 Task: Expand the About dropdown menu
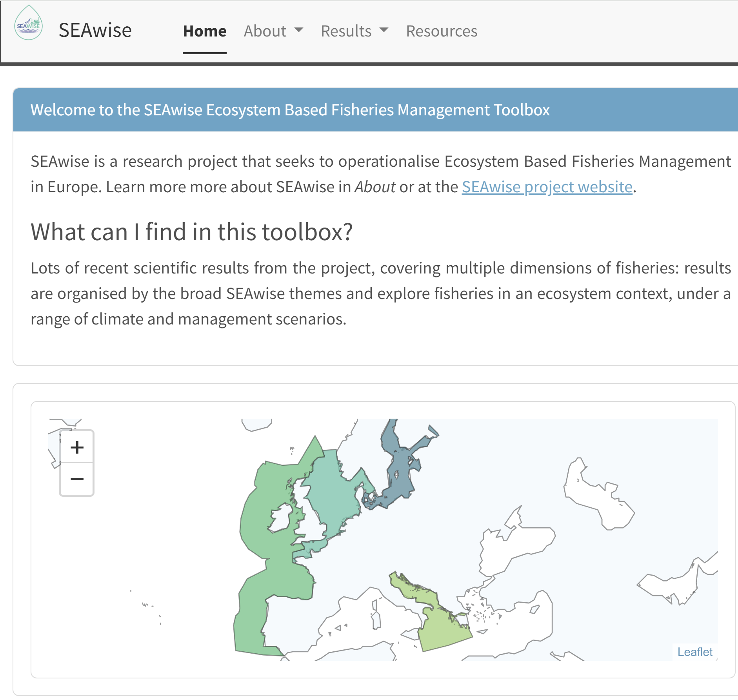tap(273, 31)
